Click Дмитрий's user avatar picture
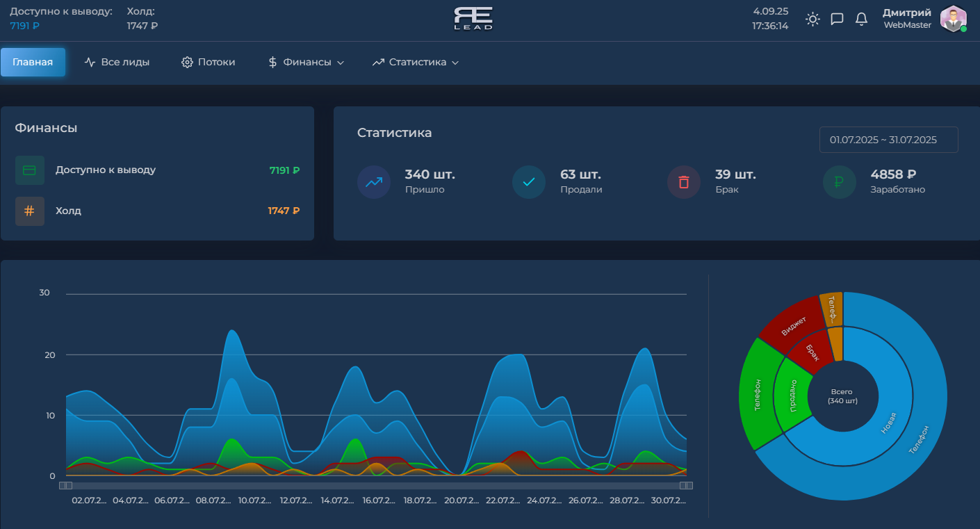Screen dimensions: 980x529 point(953,19)
